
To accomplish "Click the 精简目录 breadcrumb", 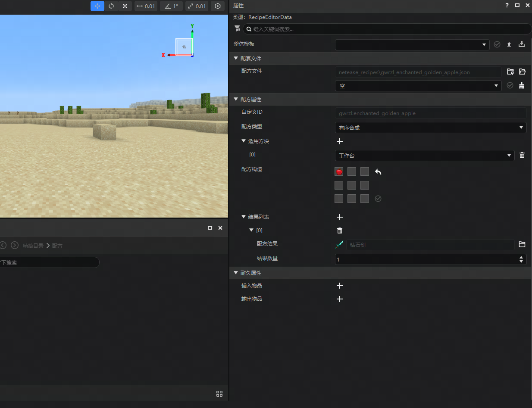I will click(x=33, y=246).
